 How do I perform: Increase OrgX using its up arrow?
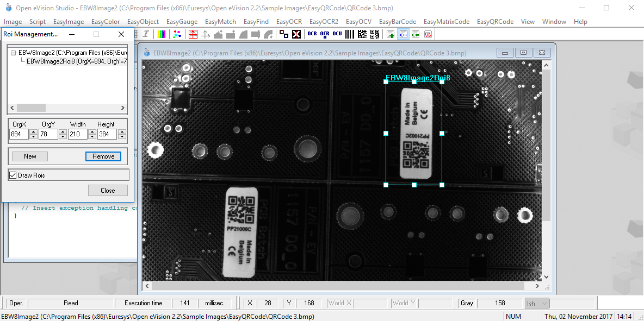coord(33,131)
